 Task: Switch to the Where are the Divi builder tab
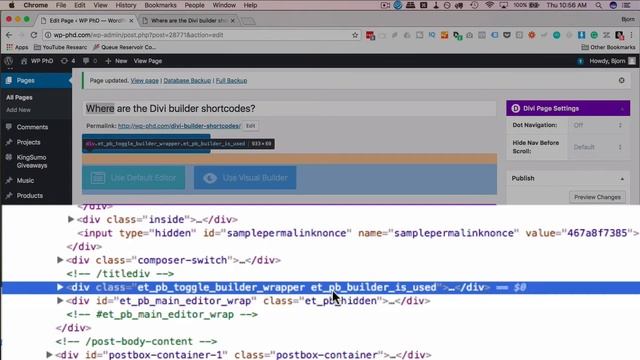(x=189, y=20)
